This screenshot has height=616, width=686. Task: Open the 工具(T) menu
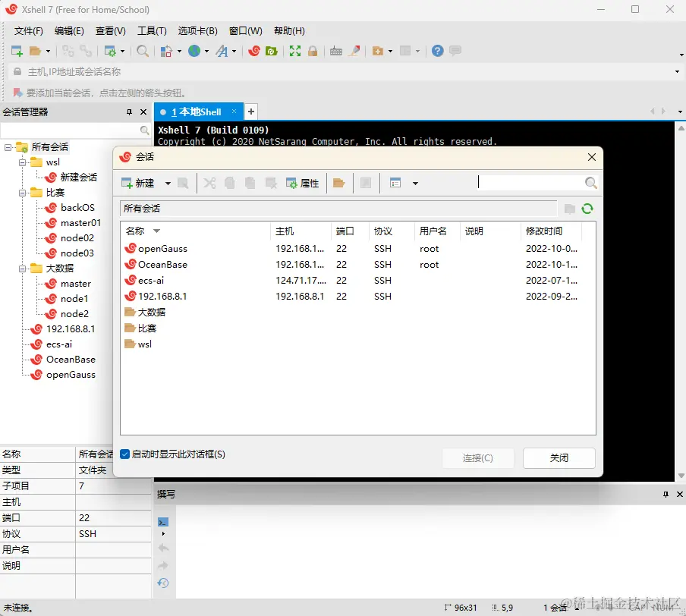click(152, 31)
